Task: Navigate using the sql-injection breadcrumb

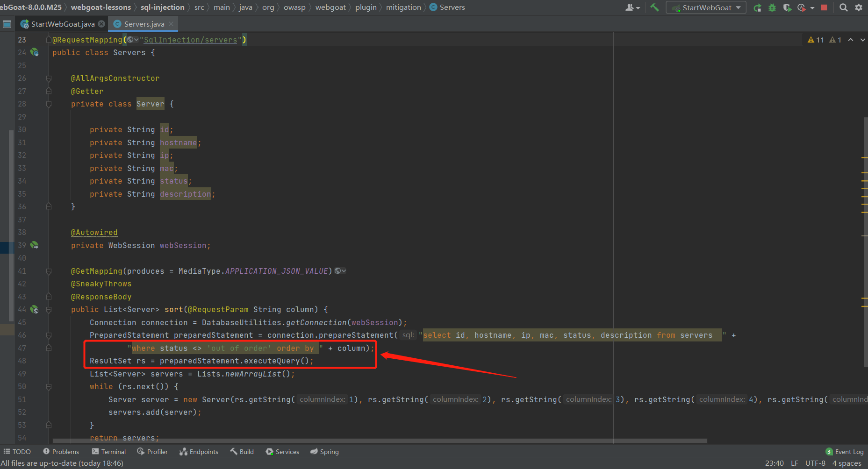Action: tap(162, 7)
